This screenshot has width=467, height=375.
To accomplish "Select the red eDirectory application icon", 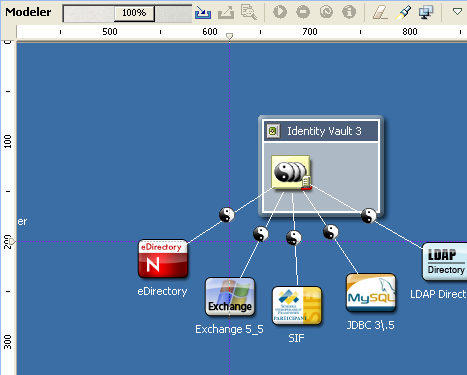I will (x=163, y=259).
